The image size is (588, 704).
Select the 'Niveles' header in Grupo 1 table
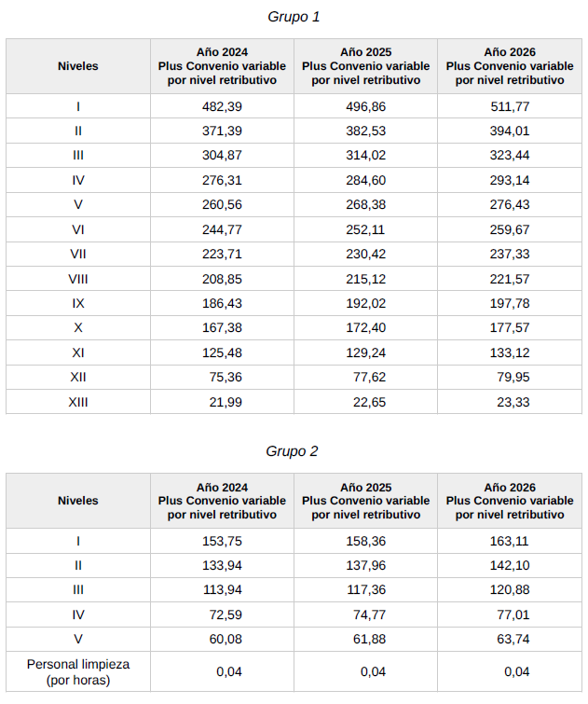pyautogui.click(x=78, y=66)
